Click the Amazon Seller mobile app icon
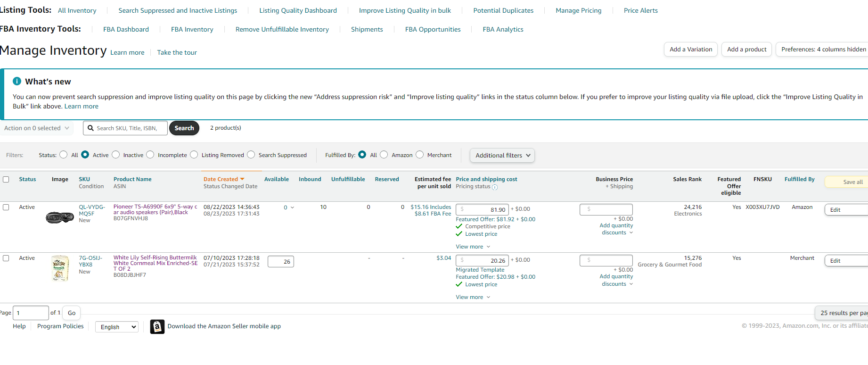Screen dimensions: 868x365 coord(157,326)
